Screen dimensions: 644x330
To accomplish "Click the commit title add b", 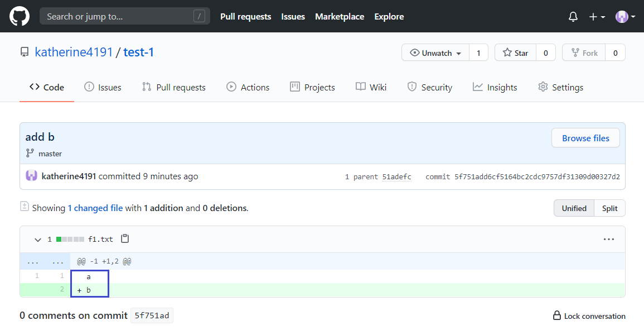I will point(40,137).
